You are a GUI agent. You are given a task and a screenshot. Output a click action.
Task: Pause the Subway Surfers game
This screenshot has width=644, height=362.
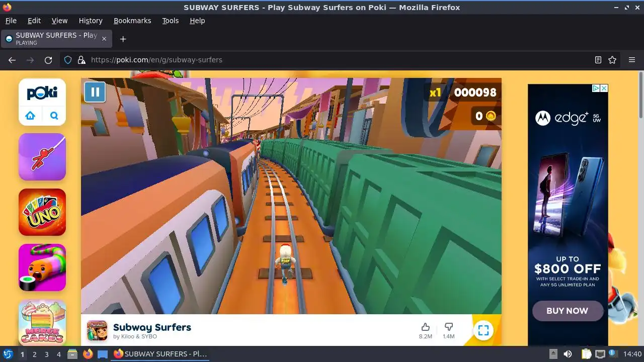pyautogui.click(x=95, y=92)
